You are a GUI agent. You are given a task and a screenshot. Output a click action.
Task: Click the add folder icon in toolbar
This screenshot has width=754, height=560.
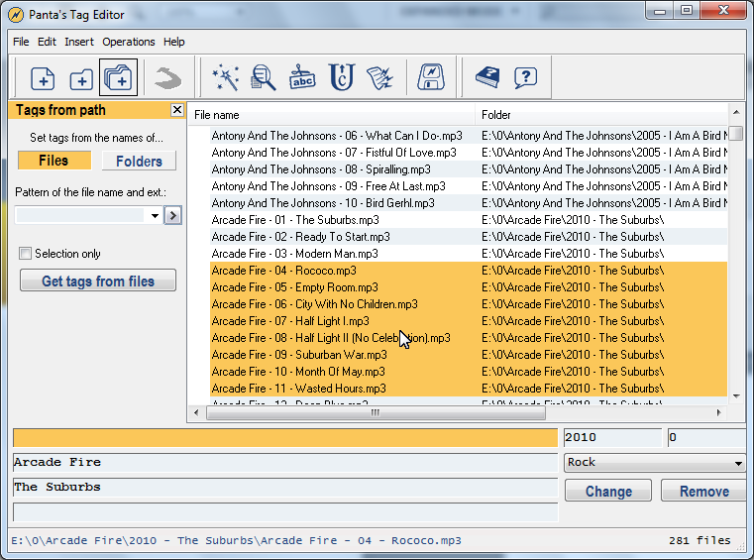pos(81,78)
